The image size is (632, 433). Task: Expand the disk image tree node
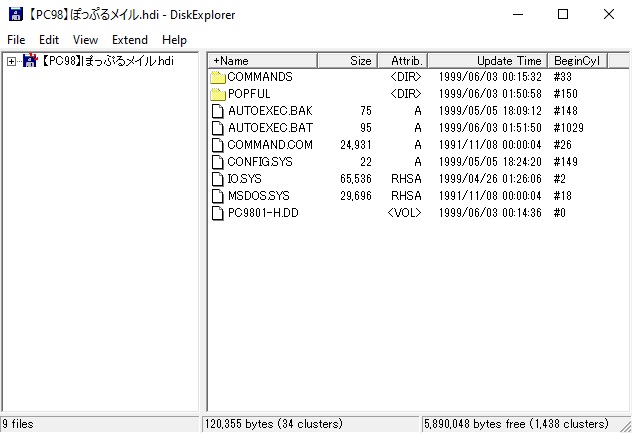tap(11, 62)
